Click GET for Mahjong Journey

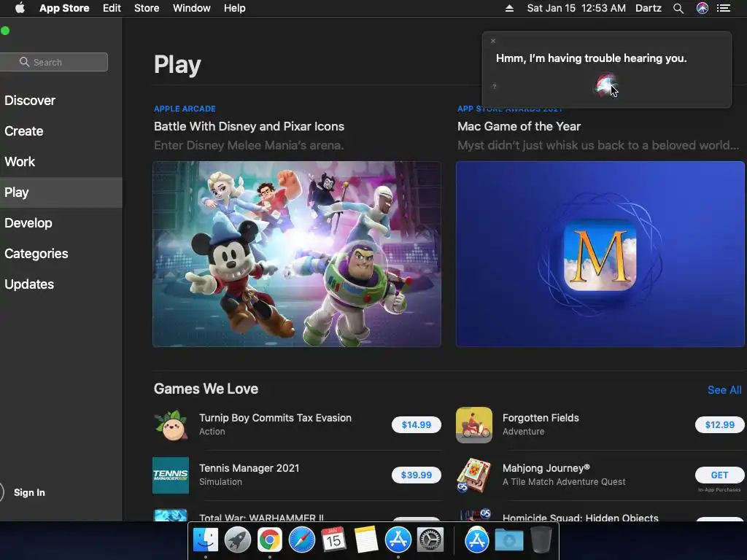coord(719,475)
